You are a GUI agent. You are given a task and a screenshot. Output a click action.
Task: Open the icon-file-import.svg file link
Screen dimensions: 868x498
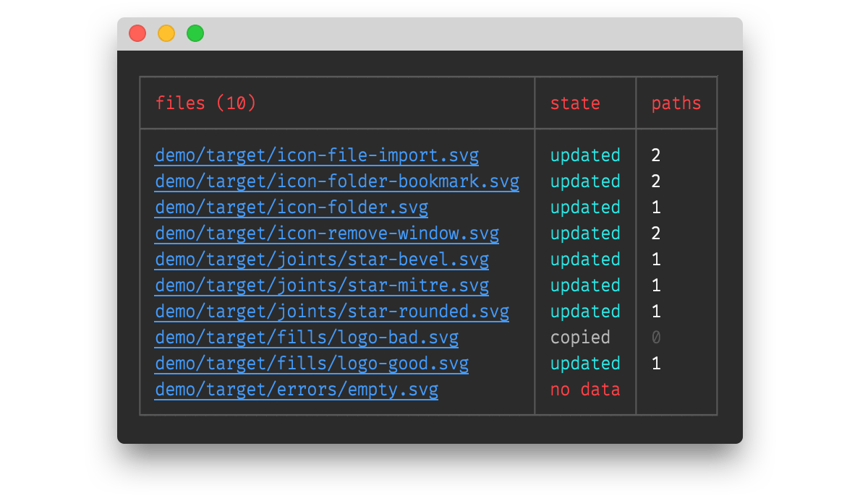point(316,155)
